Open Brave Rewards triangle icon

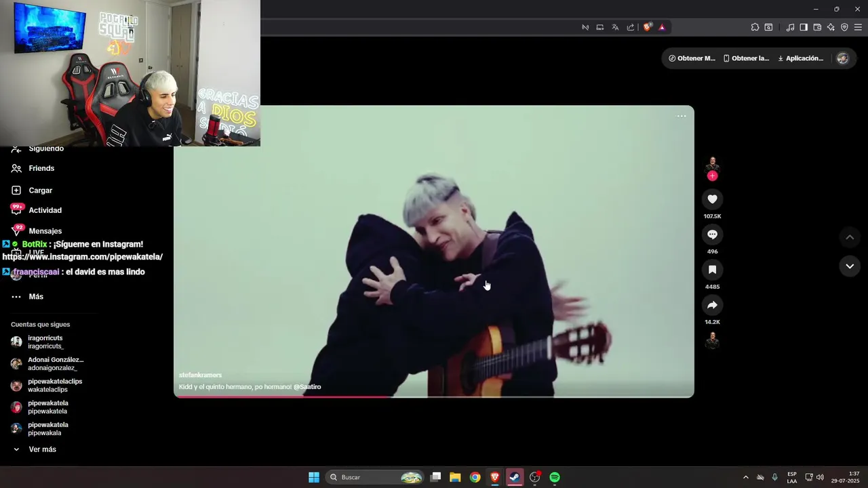click(662, 27)
